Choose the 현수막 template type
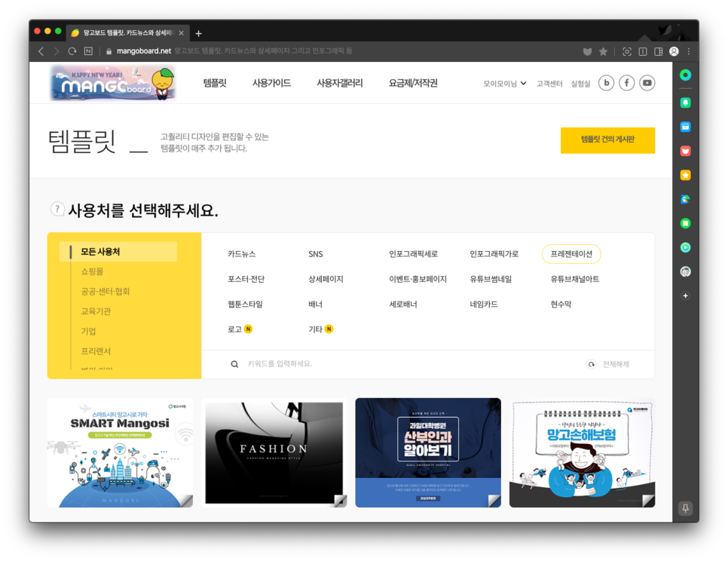The width and height of the screenshot is (728, 561). click(x=561, y=304)
